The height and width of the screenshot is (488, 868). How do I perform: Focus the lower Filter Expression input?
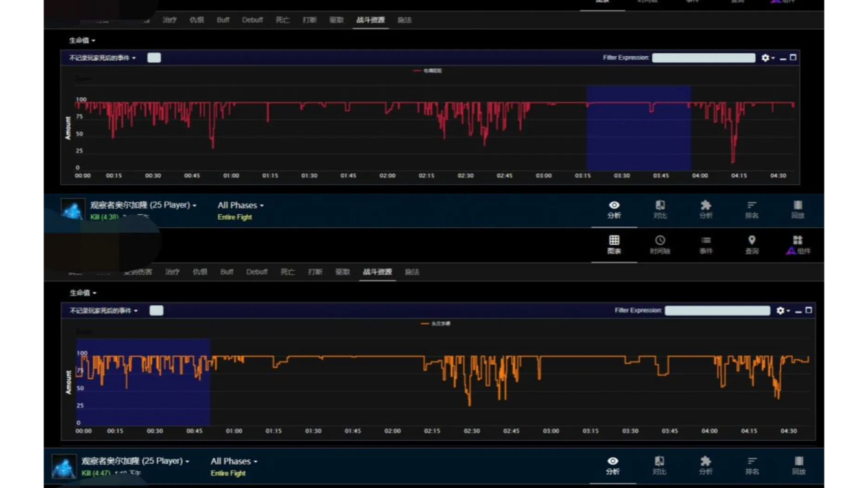point(718,310)
